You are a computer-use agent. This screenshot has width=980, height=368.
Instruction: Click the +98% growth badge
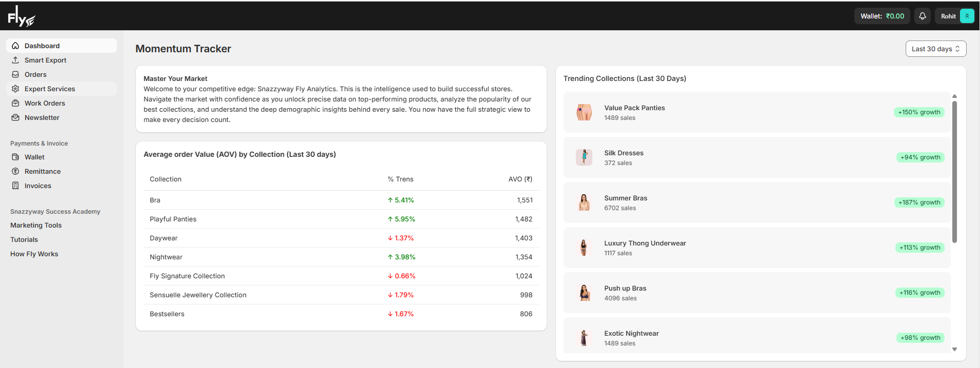pyautogui.click(x=920, y=338)
